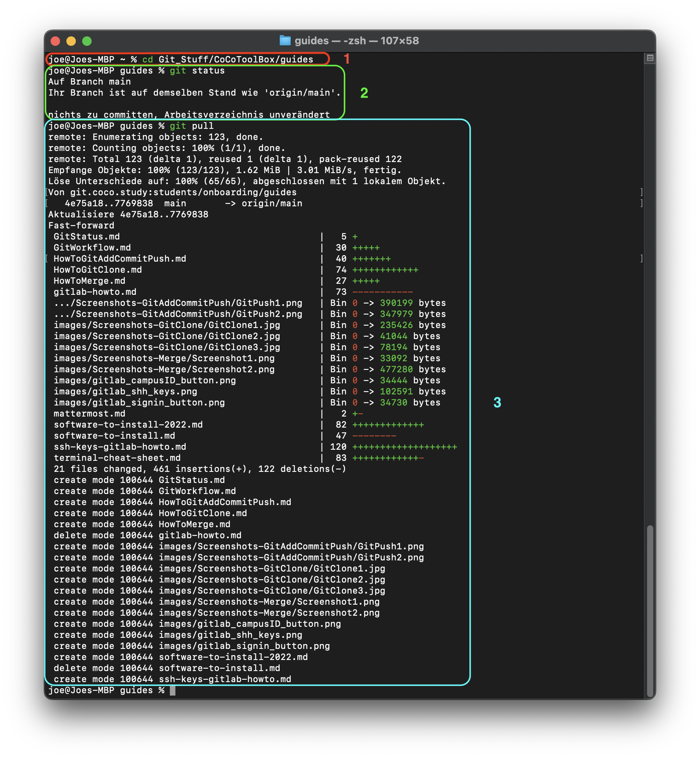This screenshot has width=700, height=758.
Task: Click the folder icon in the title bar
Action: coord(285,40)
